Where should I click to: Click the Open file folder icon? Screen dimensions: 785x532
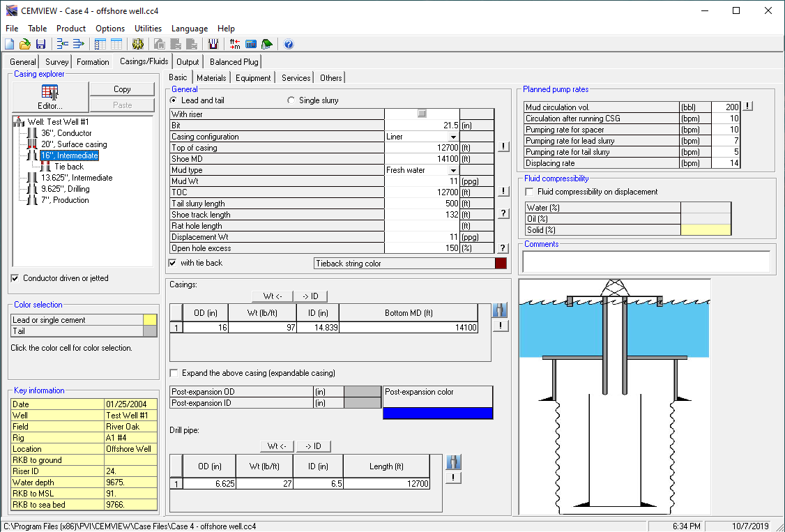(25, 44)
